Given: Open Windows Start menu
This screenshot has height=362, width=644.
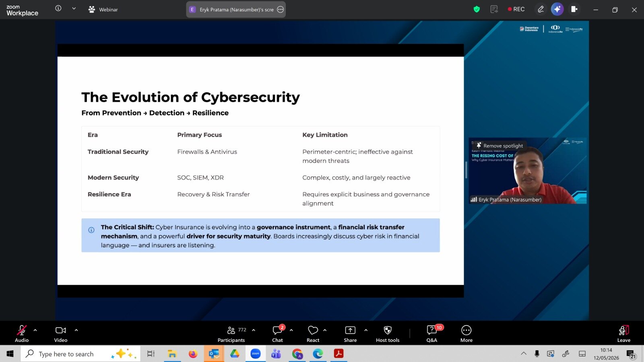Looking at the screenshot, I should coord(10,354).
